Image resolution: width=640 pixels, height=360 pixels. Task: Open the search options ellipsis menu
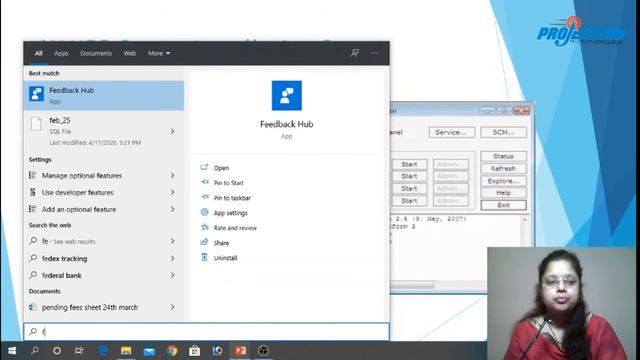[x=375, y=53]
